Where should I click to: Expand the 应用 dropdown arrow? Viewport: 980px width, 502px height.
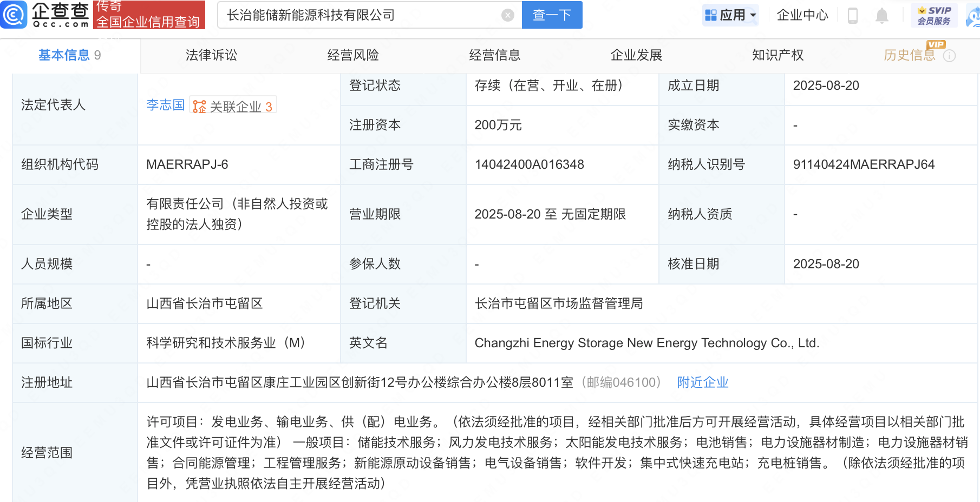point(753,16)
